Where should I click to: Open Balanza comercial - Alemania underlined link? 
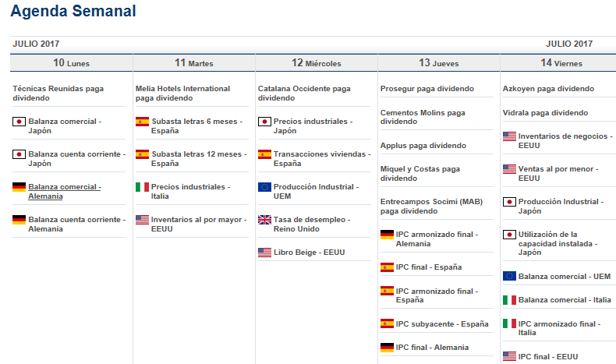coord(65,192)
